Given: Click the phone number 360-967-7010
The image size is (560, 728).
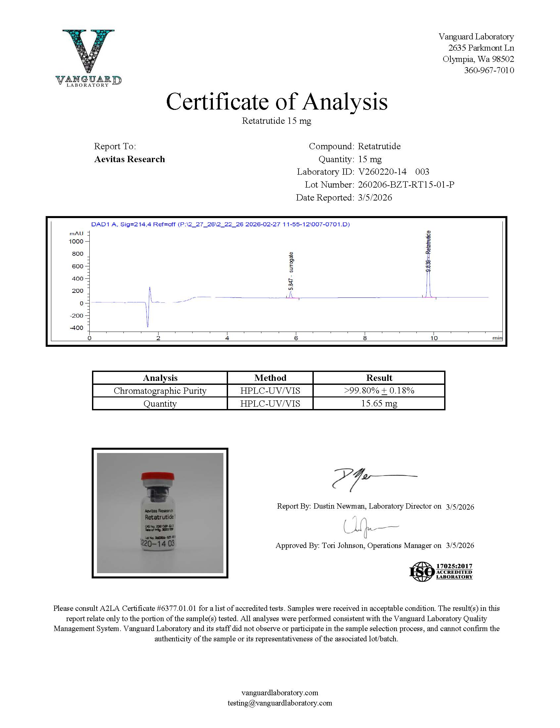Looking at the screenshot, I should [489, 70].
